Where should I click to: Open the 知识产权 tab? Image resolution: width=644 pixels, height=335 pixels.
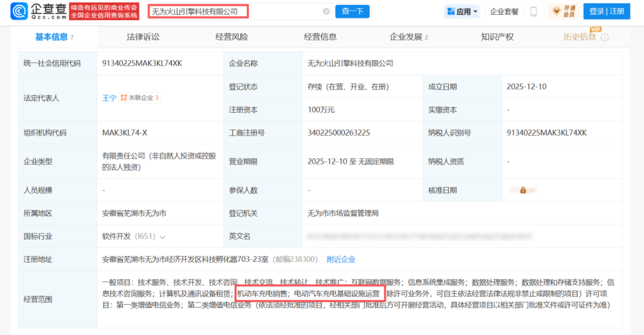[x=497, y=37]
